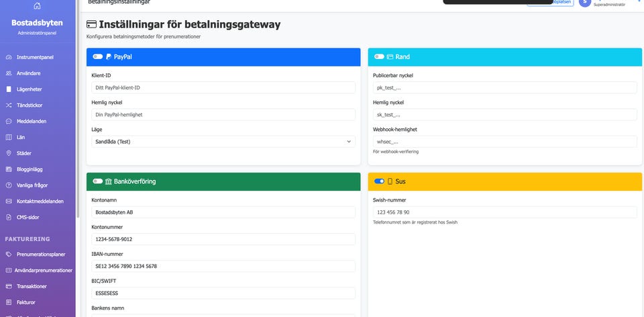
Task: Click the IBAN-nummer field
Action: pos(223,266)
